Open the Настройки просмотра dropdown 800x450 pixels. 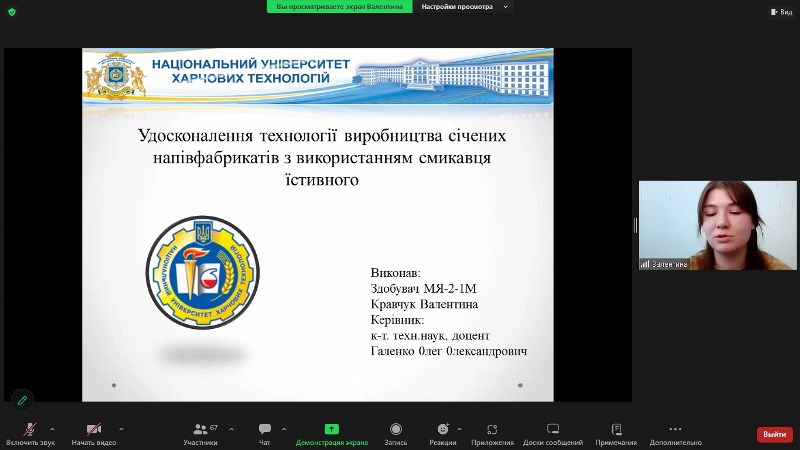coord(465,7)
